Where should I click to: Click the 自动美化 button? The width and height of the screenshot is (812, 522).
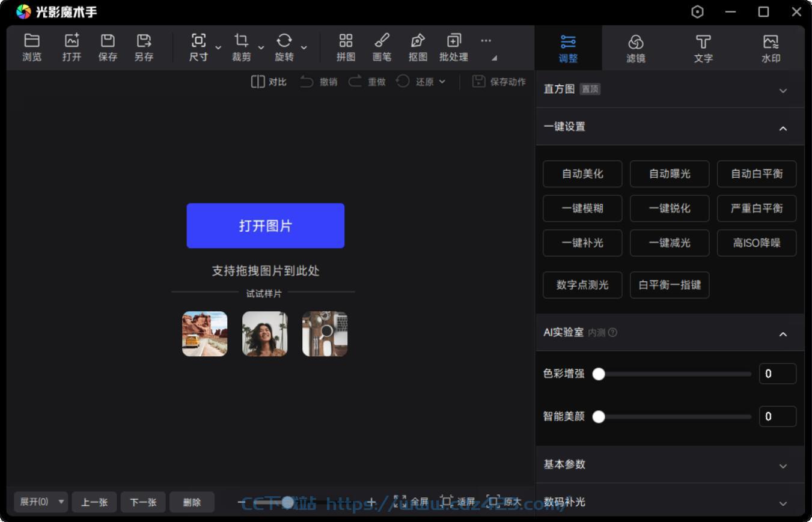582,174
